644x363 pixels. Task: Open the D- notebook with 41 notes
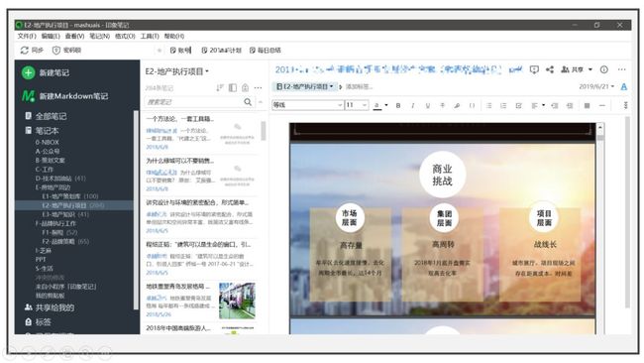(x=60, y=179)
